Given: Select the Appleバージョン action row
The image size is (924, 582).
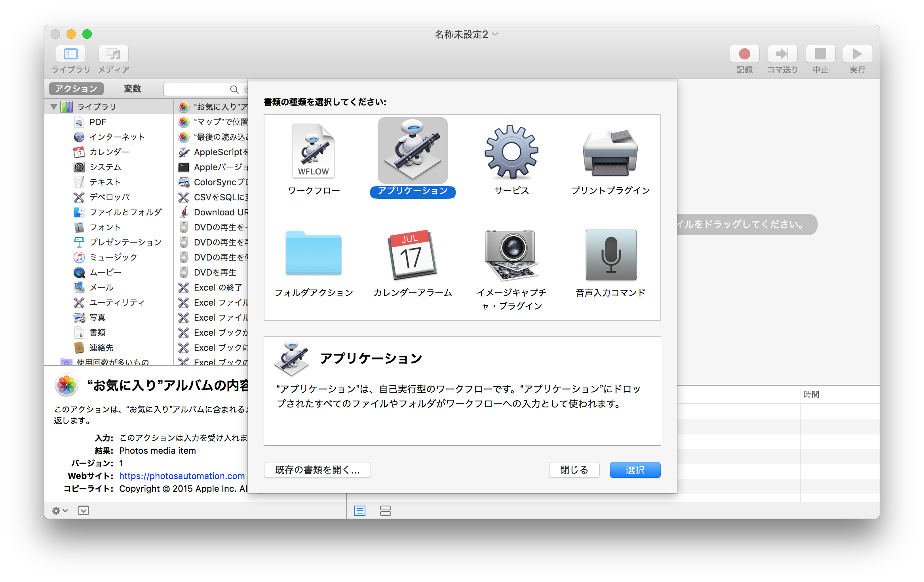Looking at the screenshot, I should coord(212,167).
